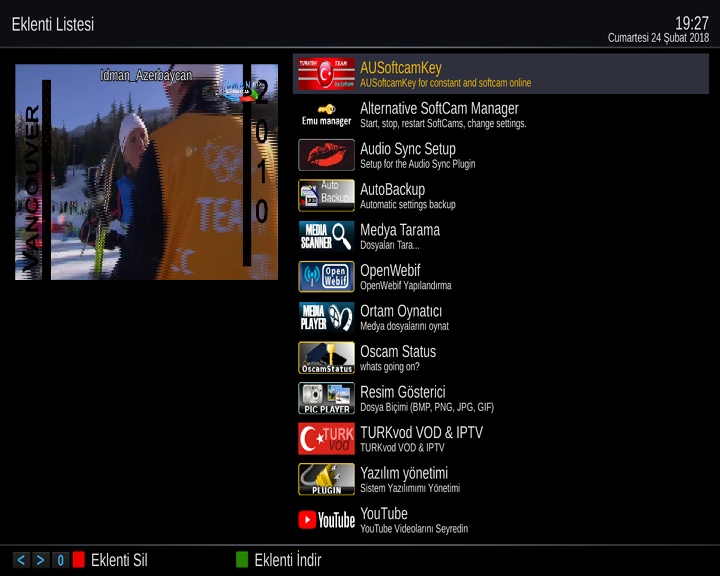Screen dimensions: 720x576
Task: Click the Media Scanner magnifier icon
Action: [326, 236]
